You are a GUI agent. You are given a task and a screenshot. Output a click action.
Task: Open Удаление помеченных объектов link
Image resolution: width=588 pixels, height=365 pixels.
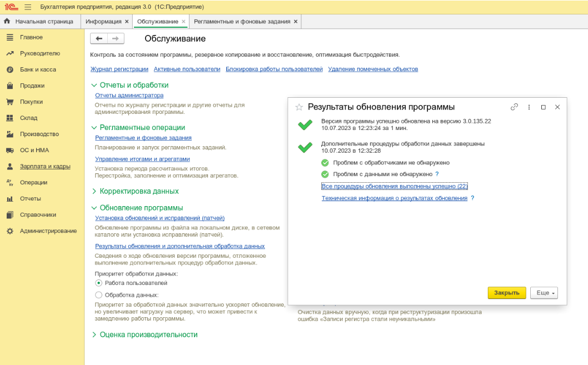pos(373,69)
